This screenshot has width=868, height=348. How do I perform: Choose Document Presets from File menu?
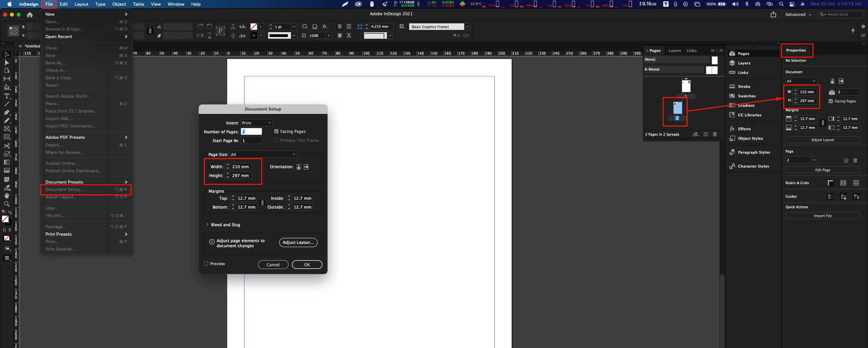(x=86, y=182)
